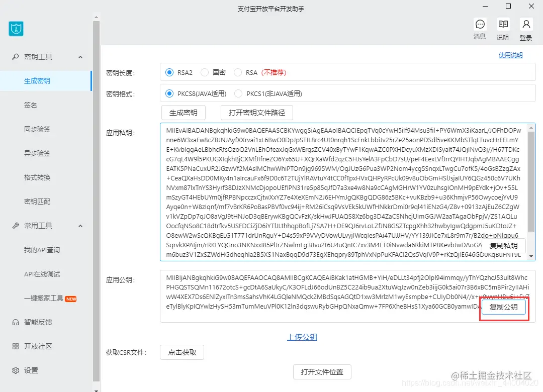Click the 打开文件位置 button
The width and height of the screenshot is (543, 392).
coord(322,372)
